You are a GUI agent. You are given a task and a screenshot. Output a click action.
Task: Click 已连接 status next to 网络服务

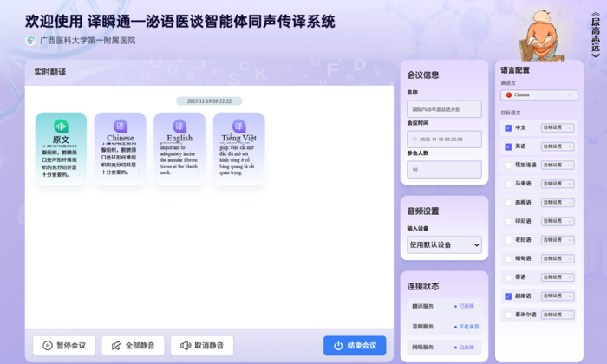[x=467, y=348]
